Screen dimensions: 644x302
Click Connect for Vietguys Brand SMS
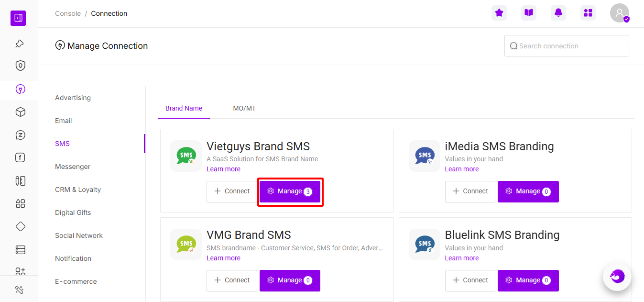pos(232,191)
